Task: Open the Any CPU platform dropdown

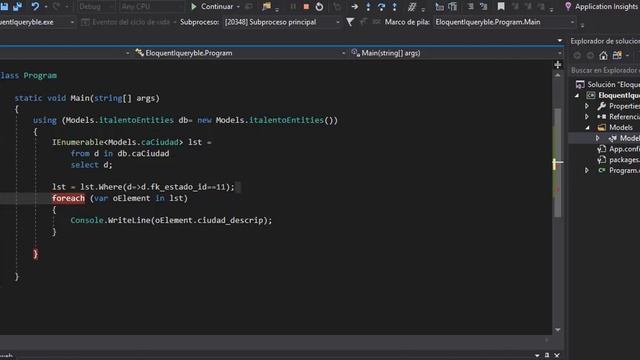Action: coord(151,7)
